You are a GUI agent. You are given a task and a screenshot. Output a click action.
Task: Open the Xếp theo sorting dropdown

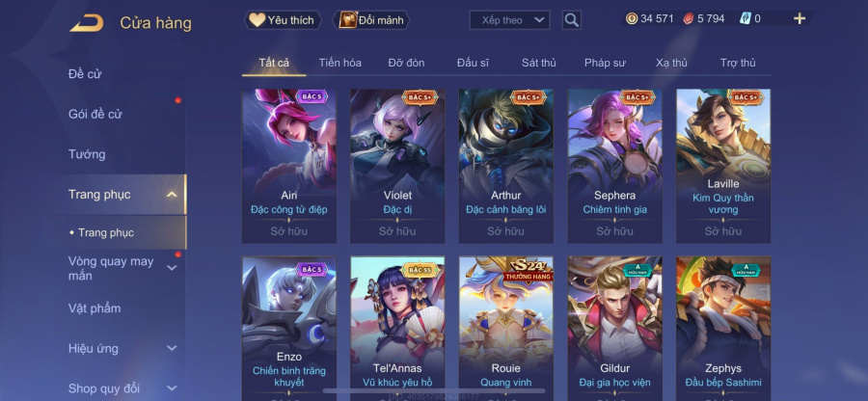[509, 20]
